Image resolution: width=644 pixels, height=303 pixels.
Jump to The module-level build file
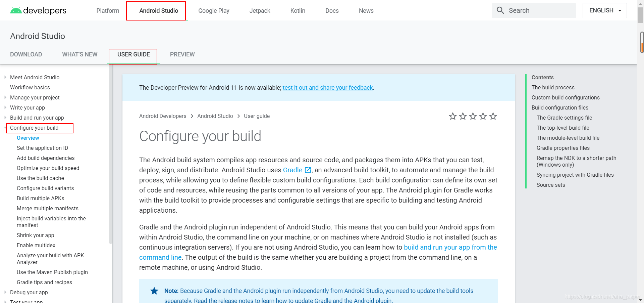(x=568, y=138)
